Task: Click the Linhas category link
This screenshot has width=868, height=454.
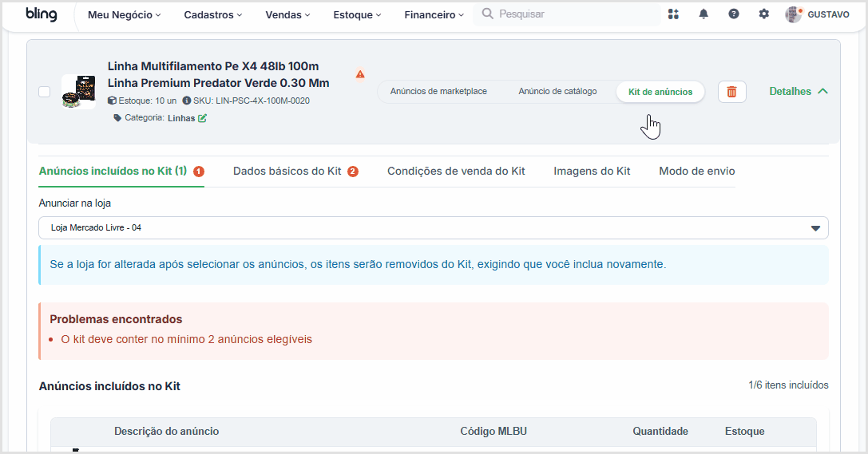Action: coord(181,118)
